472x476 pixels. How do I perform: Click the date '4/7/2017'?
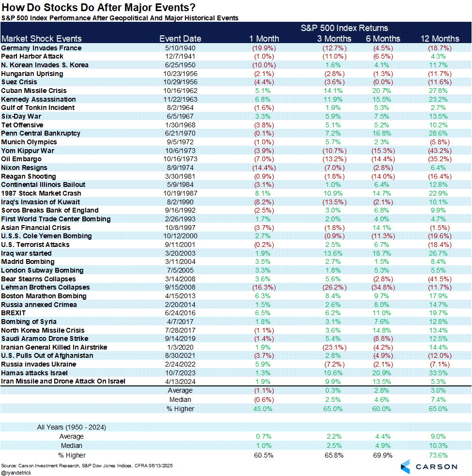point(180,322)
